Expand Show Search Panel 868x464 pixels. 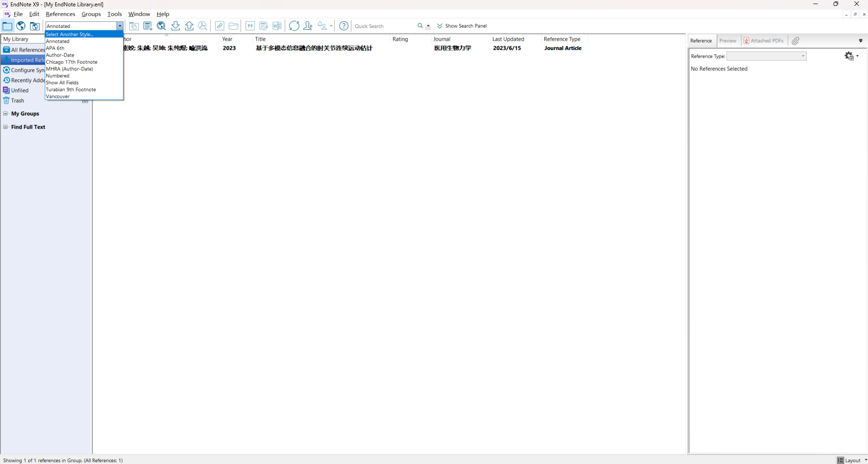click(462, 26)
